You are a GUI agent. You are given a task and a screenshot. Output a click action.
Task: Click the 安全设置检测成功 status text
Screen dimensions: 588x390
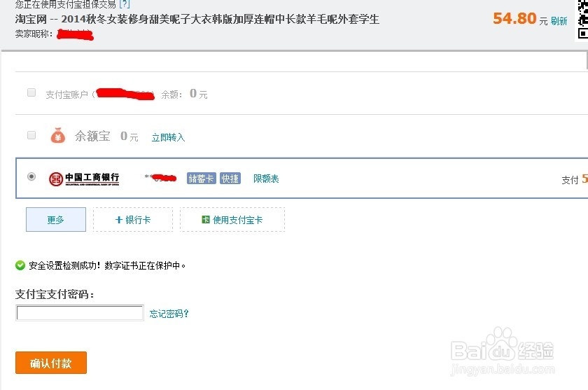(x=107, y=265)
